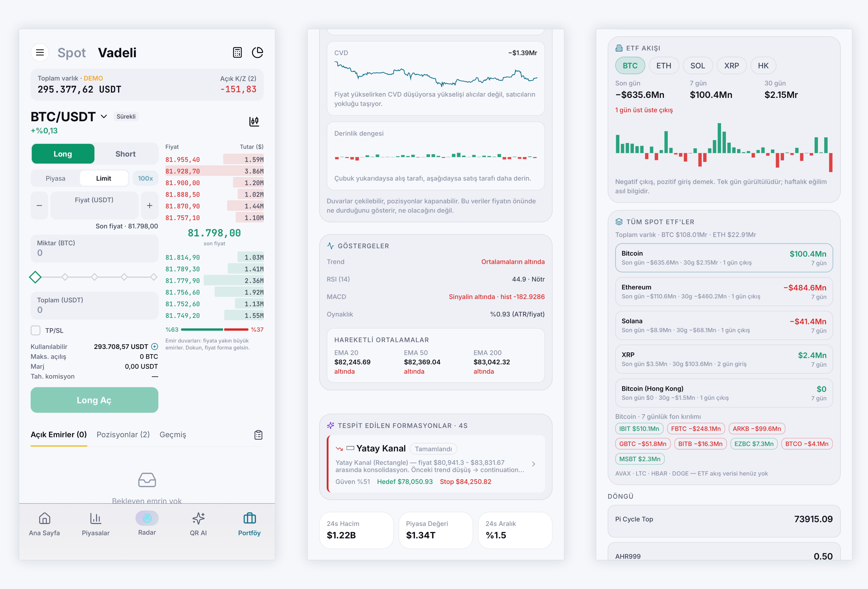Enable the TP/SL checkbox
Viewport: 868px width, 589px height.
click(36, 330)
